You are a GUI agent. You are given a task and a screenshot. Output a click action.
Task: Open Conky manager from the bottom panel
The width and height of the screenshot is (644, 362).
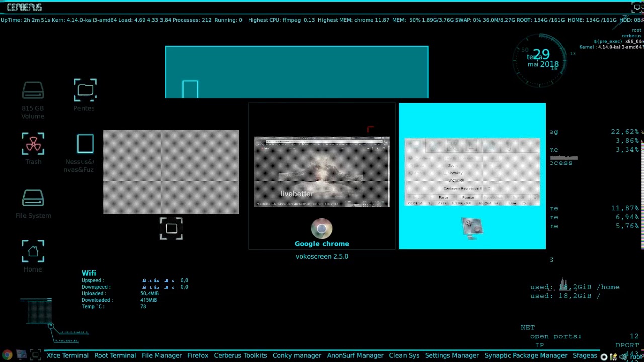[x=297, y=355]
